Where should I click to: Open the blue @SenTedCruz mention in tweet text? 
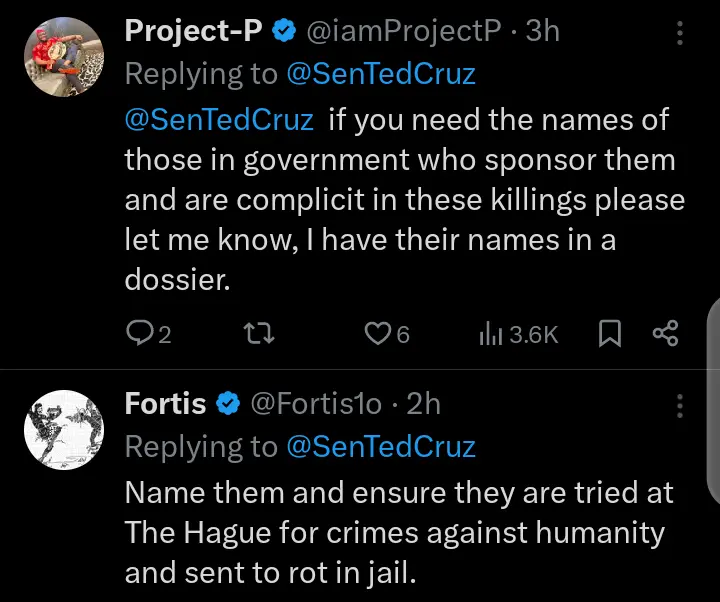point(219,120)
